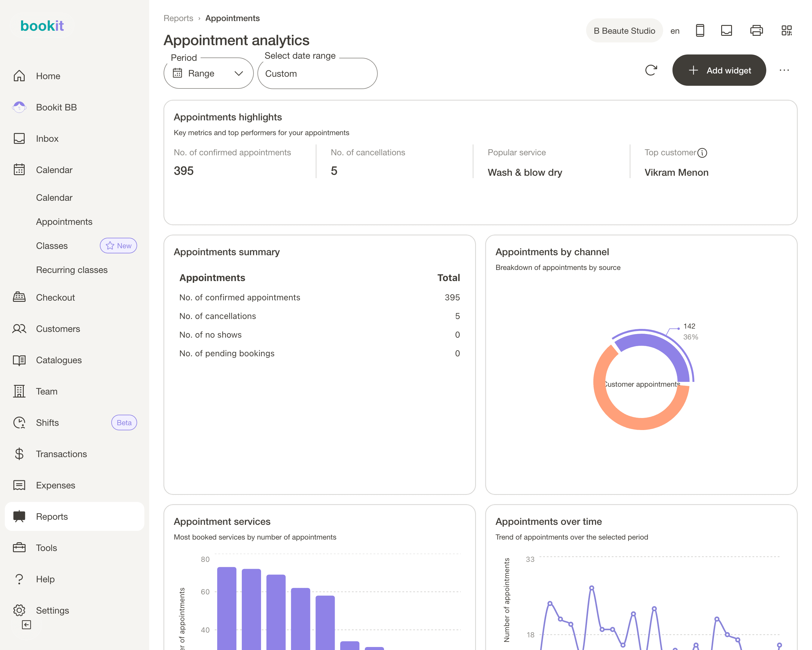
Task: Click the Add widget button
Action: 719,70
